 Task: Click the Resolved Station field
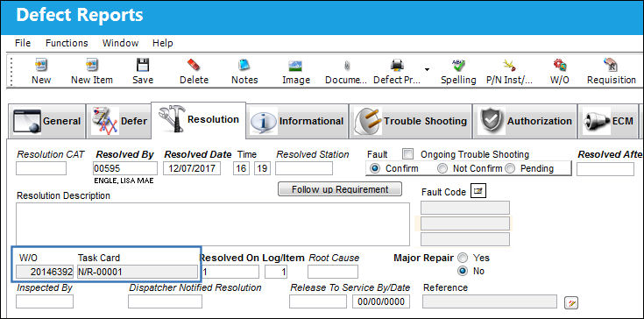point(304,168)
